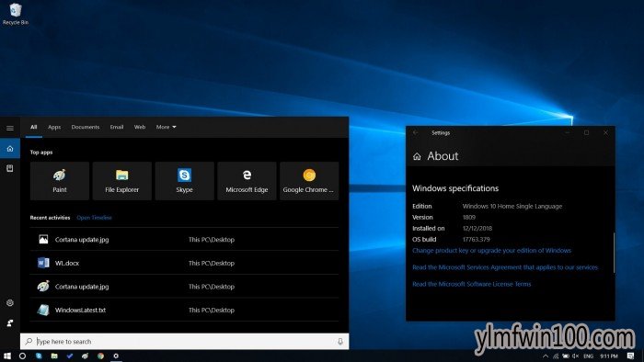644x362 pixels.
Task: Show hidden tray icons chevron
Action: click(x=546, y=356)
